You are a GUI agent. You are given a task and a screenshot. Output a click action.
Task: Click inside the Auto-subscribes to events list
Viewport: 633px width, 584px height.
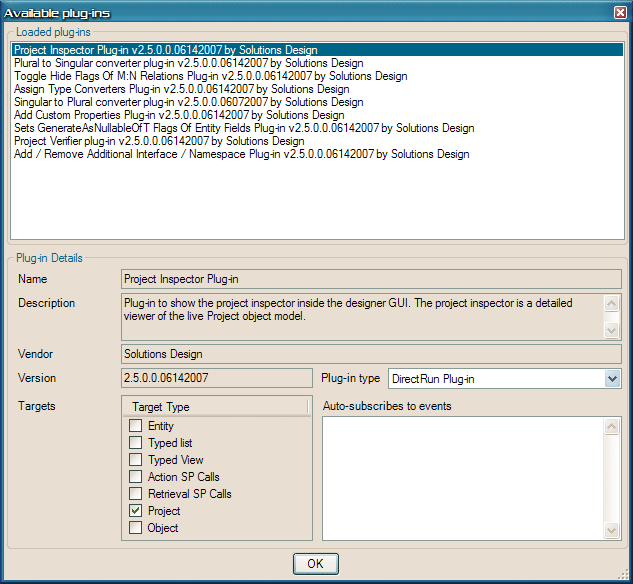(x=463, y=479)
